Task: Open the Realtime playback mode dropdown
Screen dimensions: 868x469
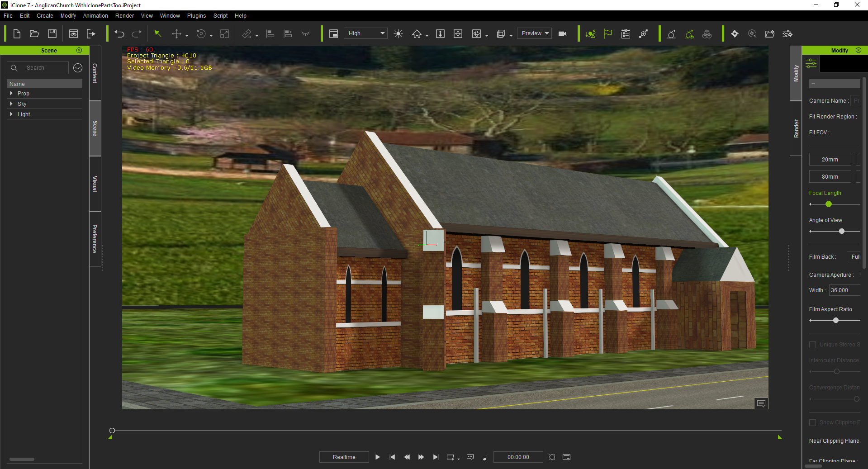Action: click(344, 457)
